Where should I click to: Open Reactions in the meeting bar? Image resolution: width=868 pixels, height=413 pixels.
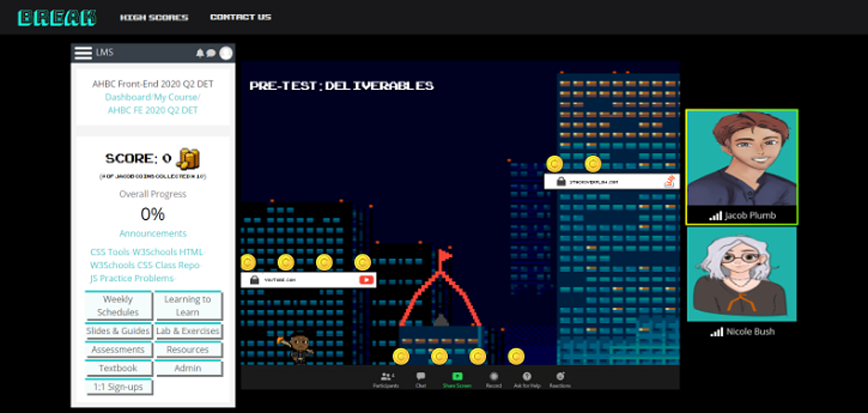pyautogui.click(x=560, y=380)
